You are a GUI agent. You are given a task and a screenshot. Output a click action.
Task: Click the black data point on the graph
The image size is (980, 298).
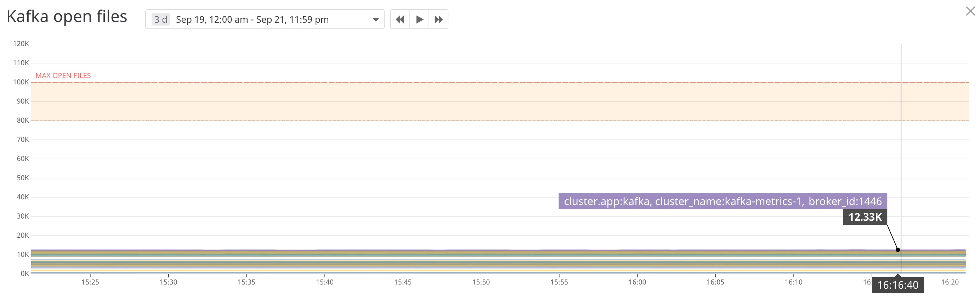click(x=898, y=250)
